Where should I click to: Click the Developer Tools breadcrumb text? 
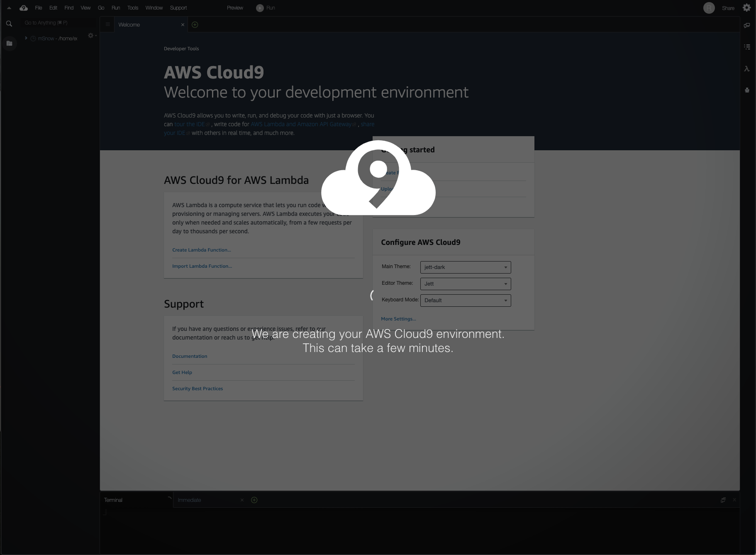(181, 49)
